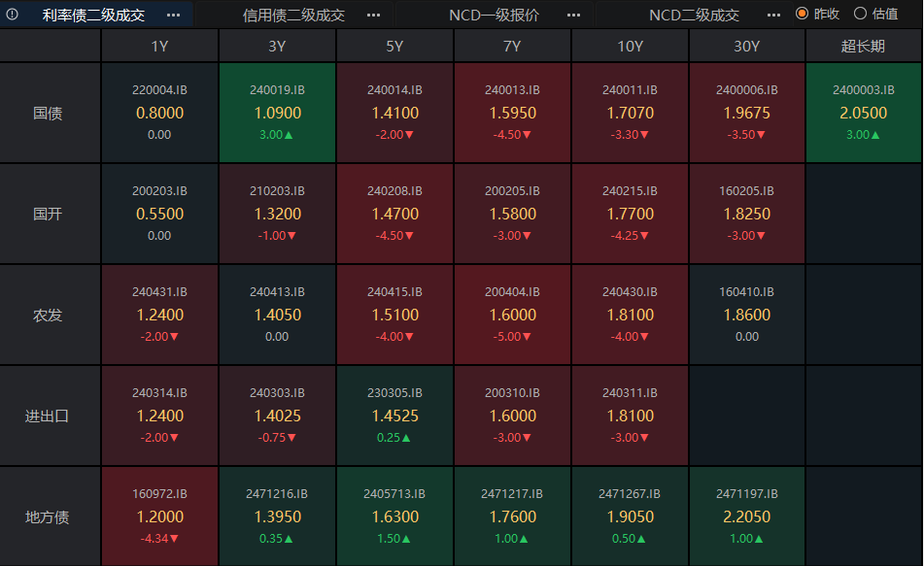Open bond cell 2471217.IB

[512, 516]
